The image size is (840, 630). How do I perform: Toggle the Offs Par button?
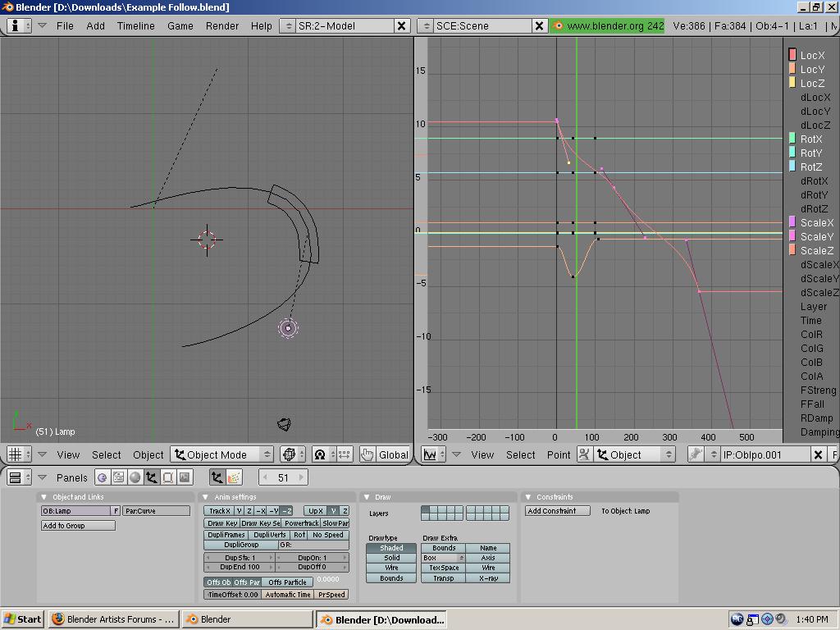(246, 582)
